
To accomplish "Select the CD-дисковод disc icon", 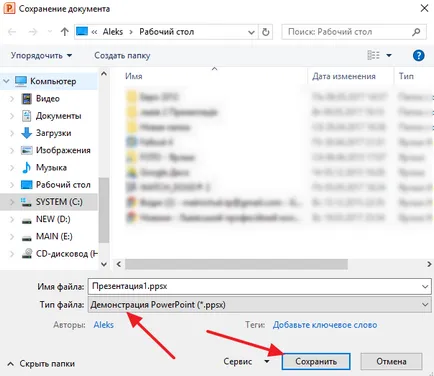I will (27, 254).
